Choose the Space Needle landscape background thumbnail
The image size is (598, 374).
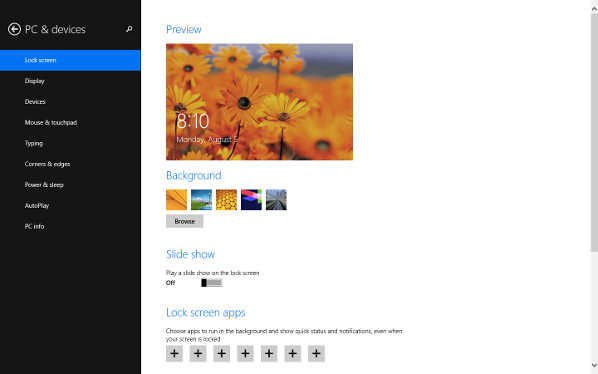point(201,200)
